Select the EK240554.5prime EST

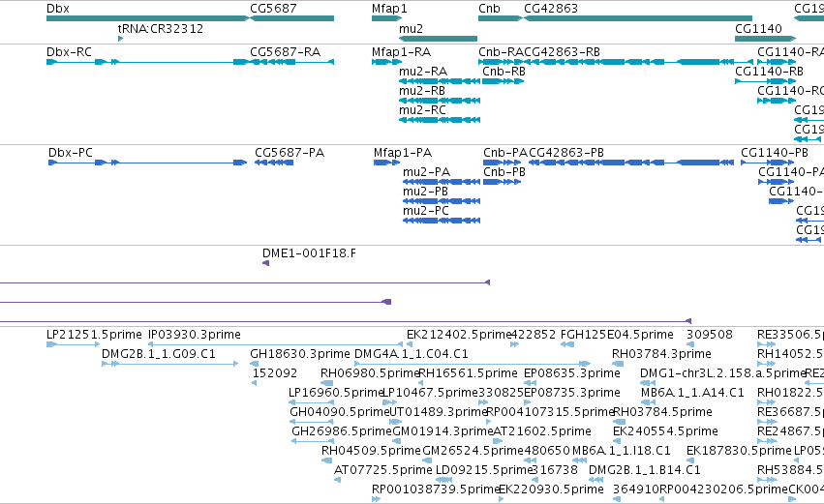point(618,441)
